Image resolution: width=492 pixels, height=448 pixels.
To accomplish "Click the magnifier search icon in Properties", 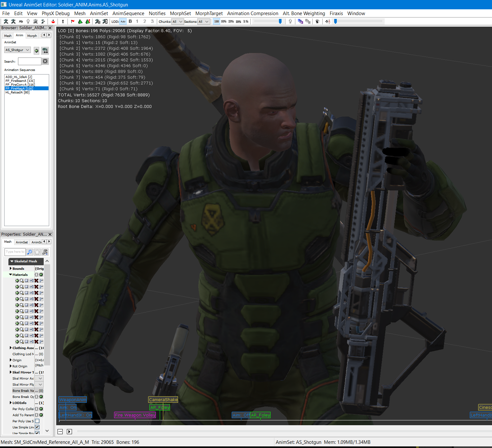I will tap(30, 252).
